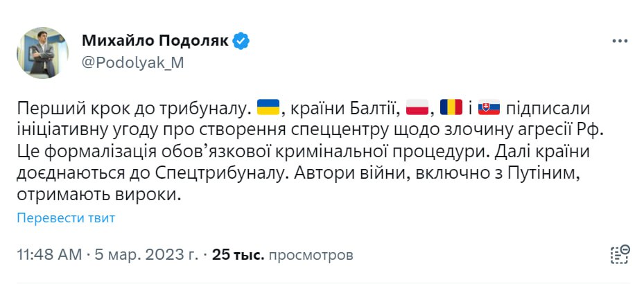Viewport: 644px width, 284px height.
Task: Click the Slovakia flag emoji
Action: [x=489, y=108]
